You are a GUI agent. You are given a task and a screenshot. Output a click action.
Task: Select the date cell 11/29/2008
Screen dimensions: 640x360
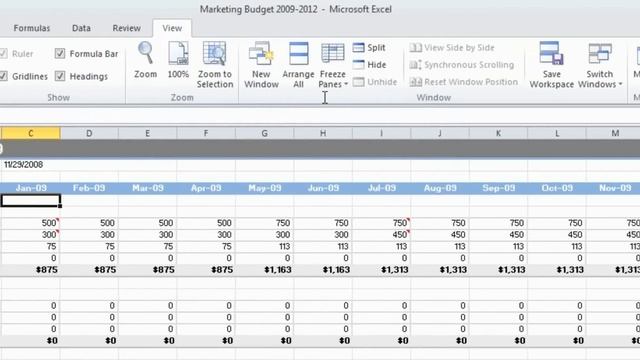click(x=31, y=164)
